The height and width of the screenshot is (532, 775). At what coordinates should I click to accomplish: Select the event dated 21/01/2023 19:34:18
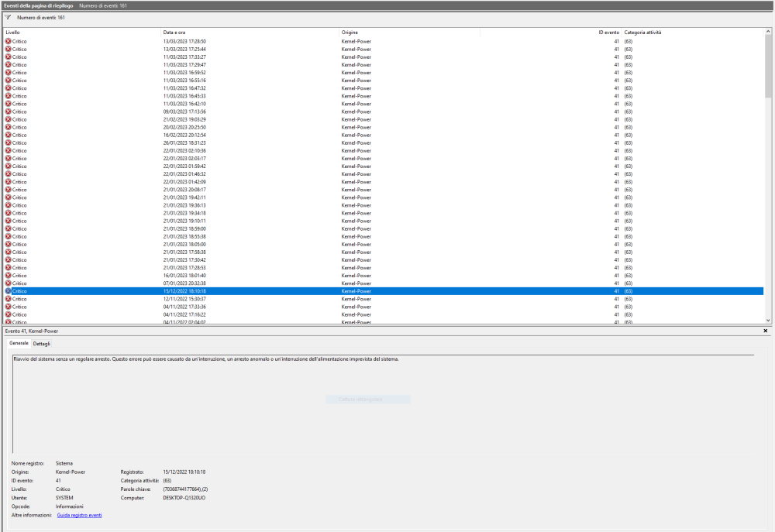click(x=383, y=213)
